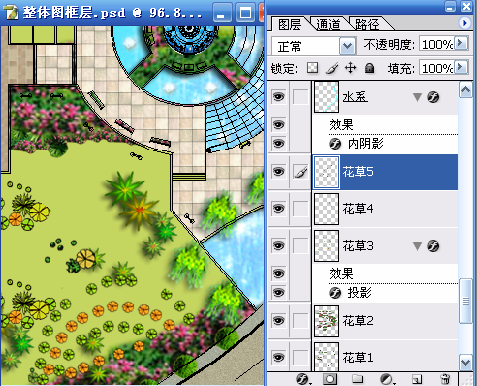477x386 pixels.
Task: Toggle visibility of the 花草2 layer
Action: click(x=279, y=321)
